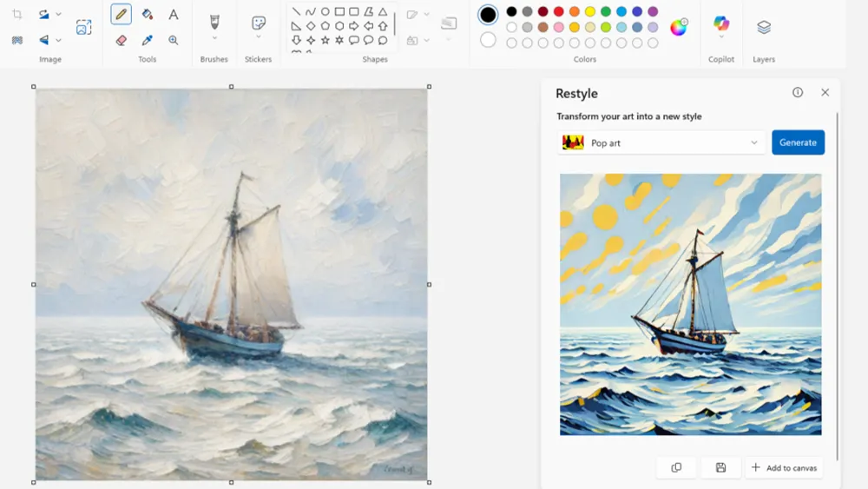Viewport: 868px width, 489px height.
Task: Click Add to canvas button
Action: [x=784, y=467]
